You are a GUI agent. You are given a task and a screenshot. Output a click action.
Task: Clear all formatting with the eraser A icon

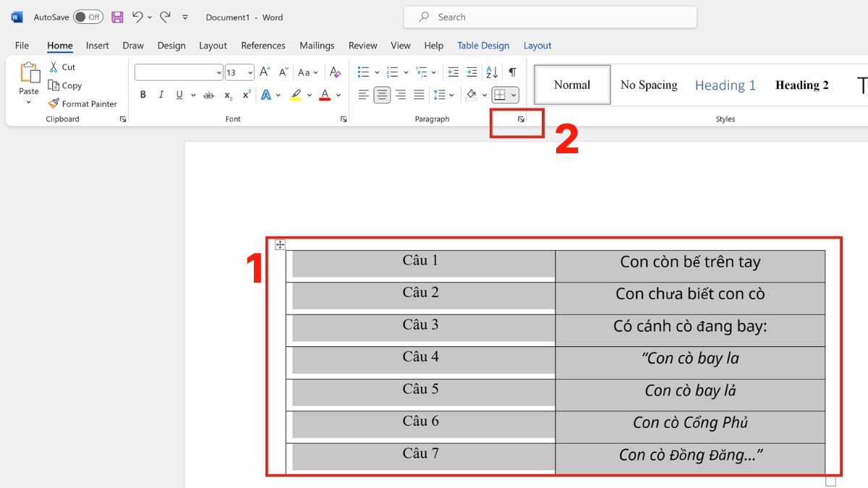click(335, 72)
